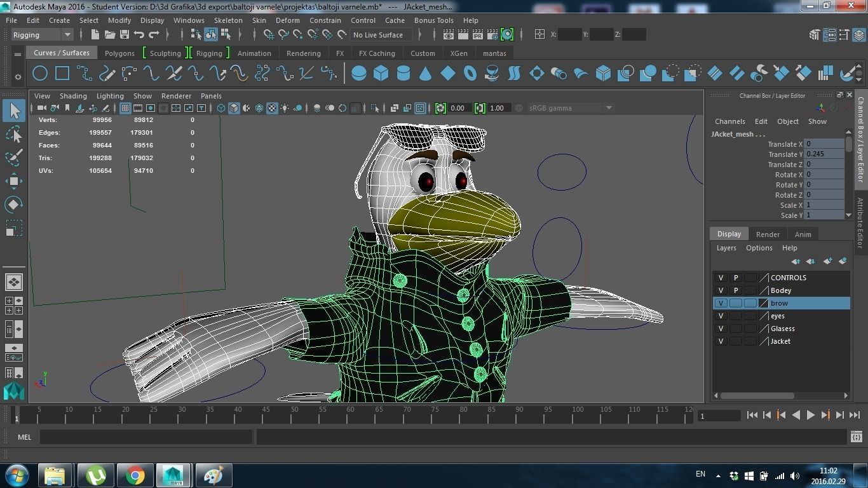
Task: Open Chrome from the Windows taskbar
Action: (134, 475)
